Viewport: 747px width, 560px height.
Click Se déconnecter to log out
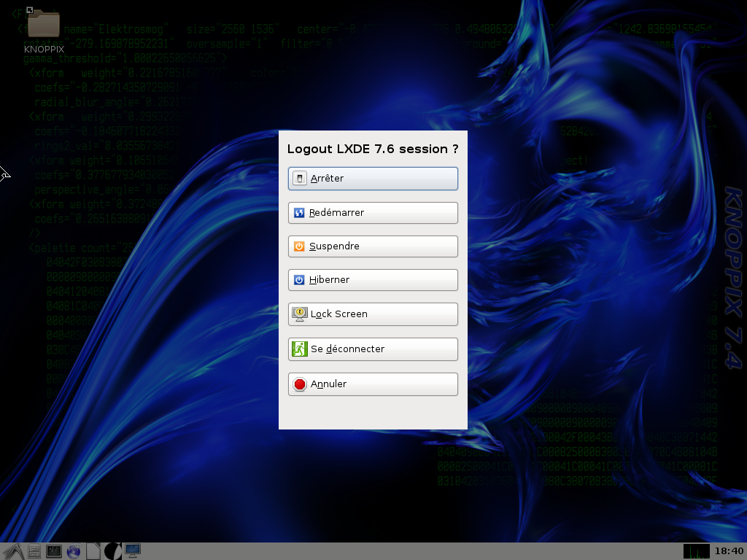(373, 349)
